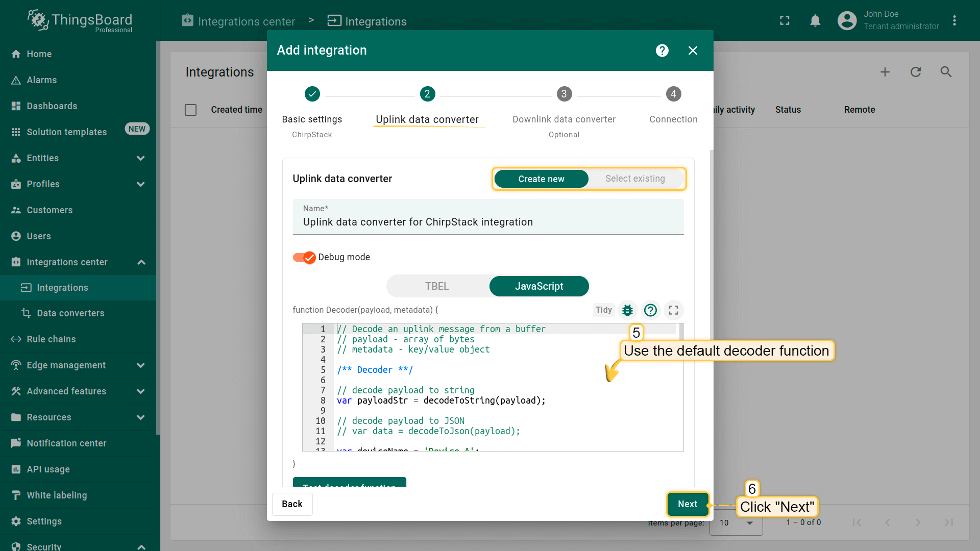Screen dimensions: 980x551
Task: Close the Add integration dialog
Action: pyautogui.click(x=693, y=51)
